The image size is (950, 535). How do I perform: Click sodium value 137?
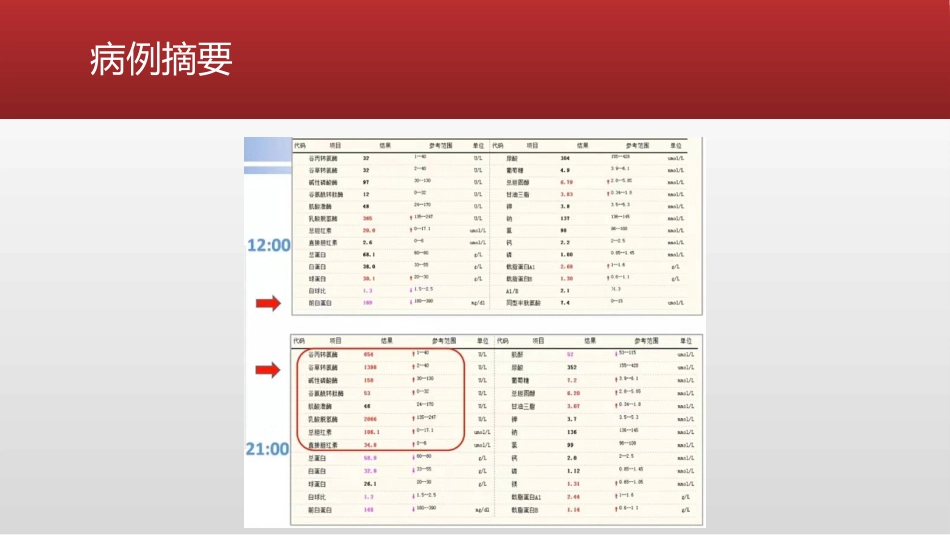(565, 219)
